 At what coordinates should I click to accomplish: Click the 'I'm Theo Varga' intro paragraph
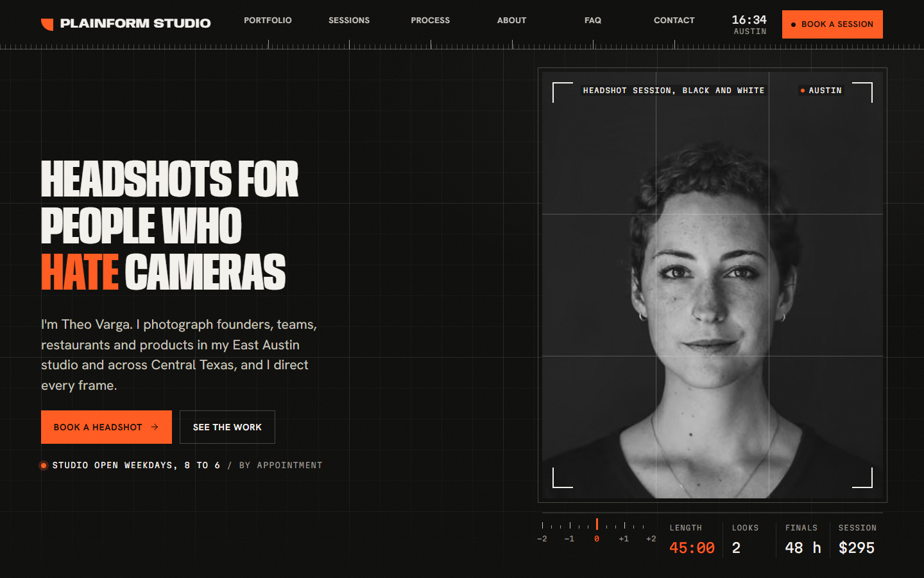[x=179, y=355]
